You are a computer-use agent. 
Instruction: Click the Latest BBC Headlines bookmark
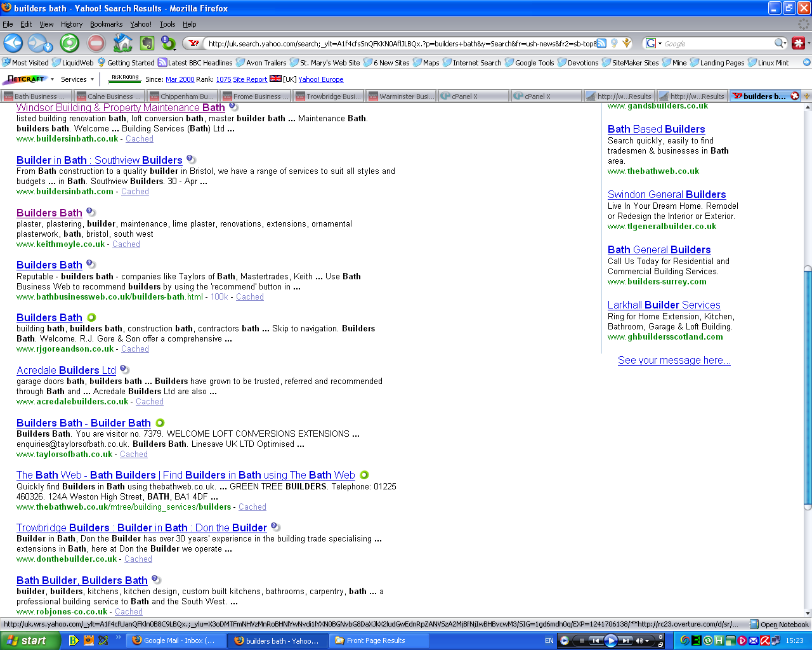pos(195,62)
